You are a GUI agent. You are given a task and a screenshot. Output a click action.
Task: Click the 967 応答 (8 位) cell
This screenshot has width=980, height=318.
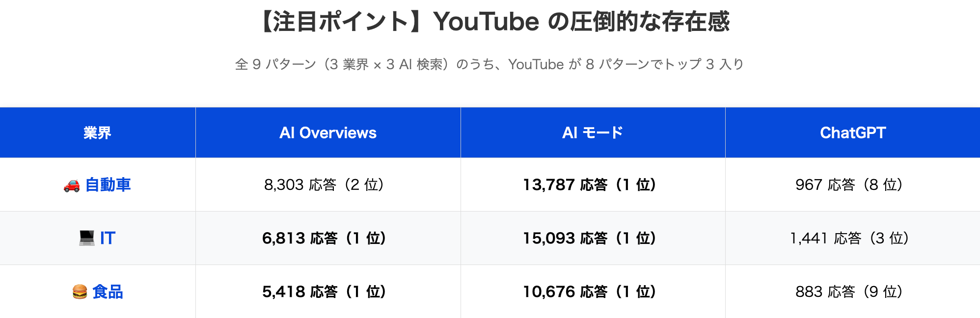pos(849,185)
